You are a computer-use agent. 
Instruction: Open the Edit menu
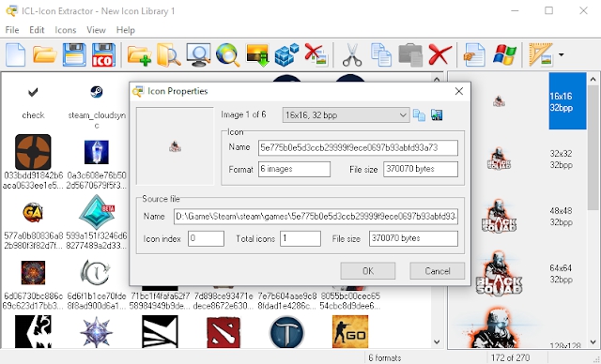(37, 30)
